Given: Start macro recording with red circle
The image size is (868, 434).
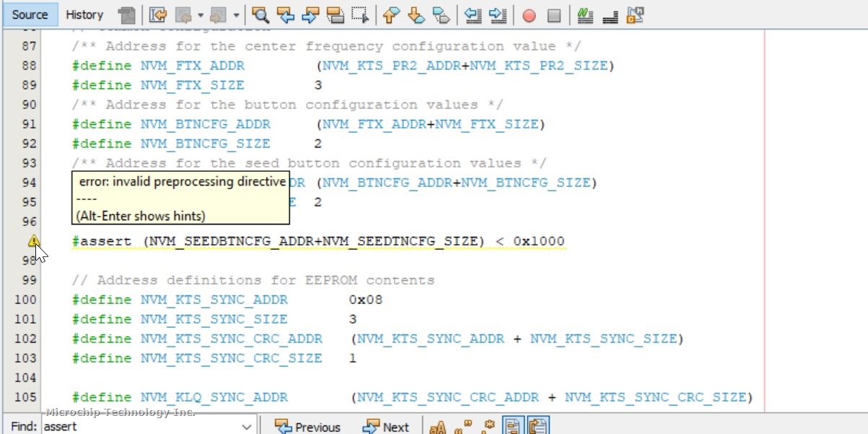Looking at the screenshot, I should [x=529, y=14].
